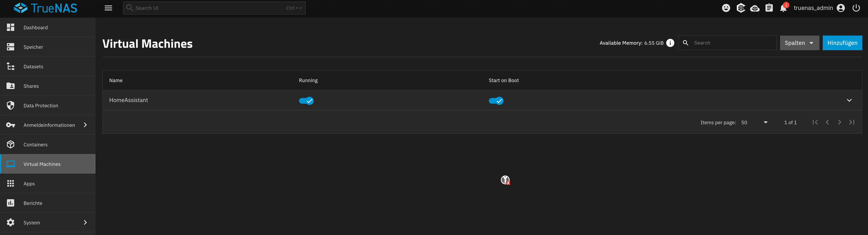Image resolution: width=868 pixels, height=235 pixels.
Task: Open Speicher in the sidebar
Action: point(48,47)
